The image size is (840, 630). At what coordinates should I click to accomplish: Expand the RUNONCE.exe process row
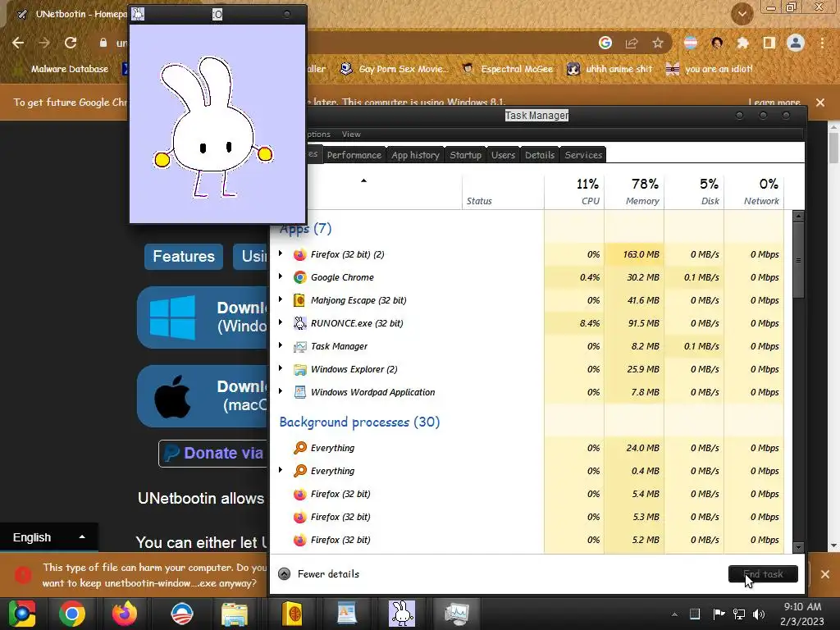click(281, 322)
